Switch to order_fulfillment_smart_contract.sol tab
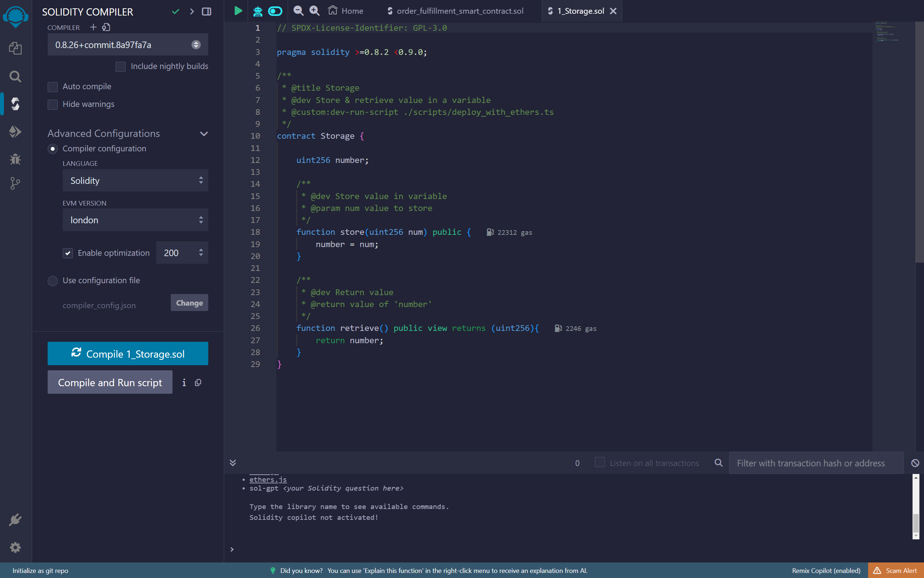This screenshot has width=924, height=578. (455, 11)
